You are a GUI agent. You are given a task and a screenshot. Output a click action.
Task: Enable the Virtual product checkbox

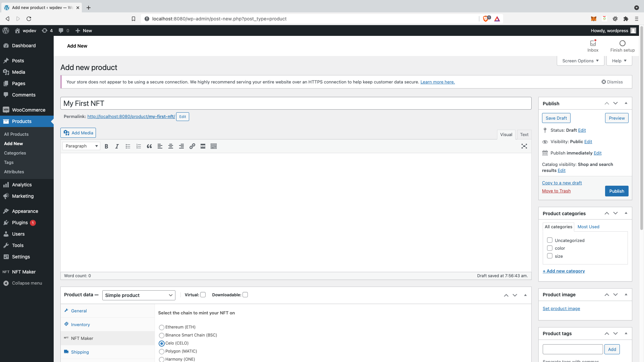click(203, 295)
